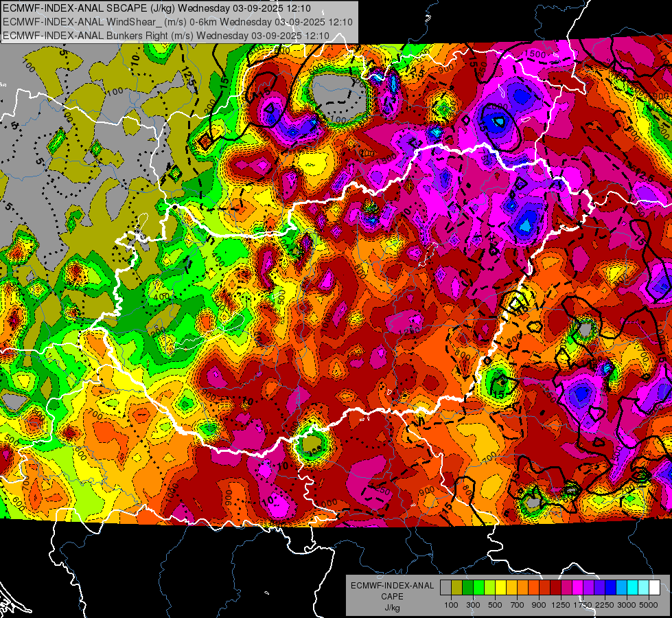Click the dark red legend swatch
Image resolution: width=672 pixels, height=618 pixels.
(x=556, y=587)
